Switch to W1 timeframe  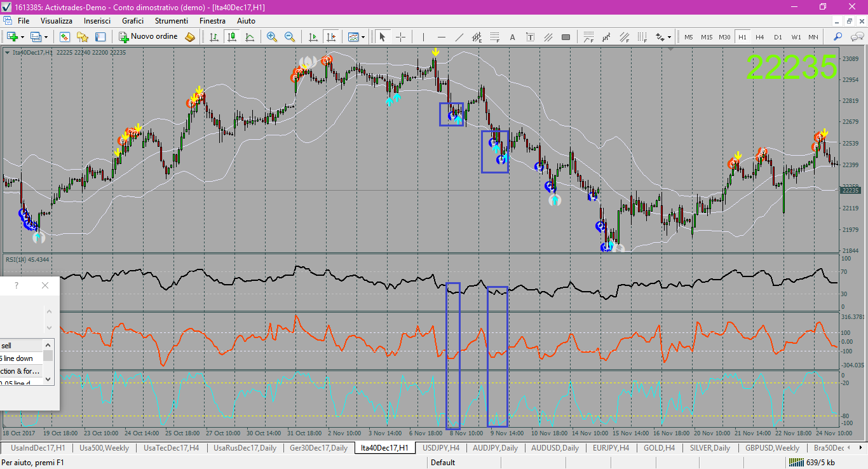point(796,37)
